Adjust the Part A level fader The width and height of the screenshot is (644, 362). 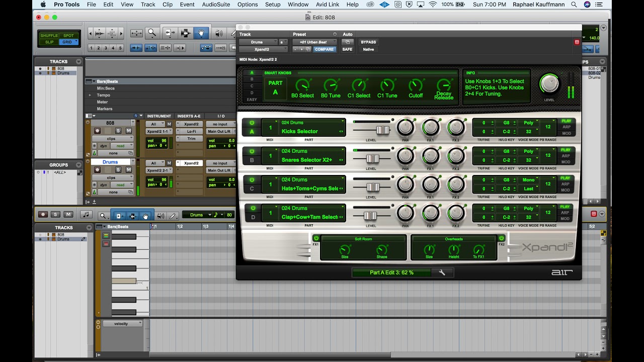383,130
